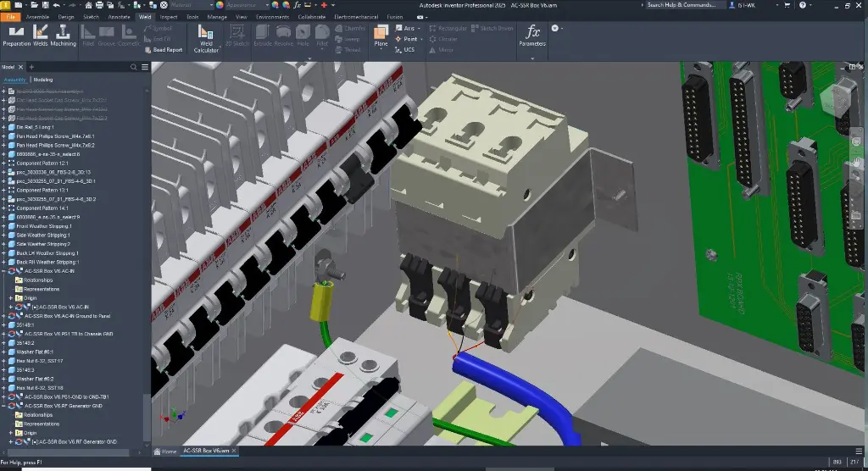Open the appearance color wheel icon

220,5
